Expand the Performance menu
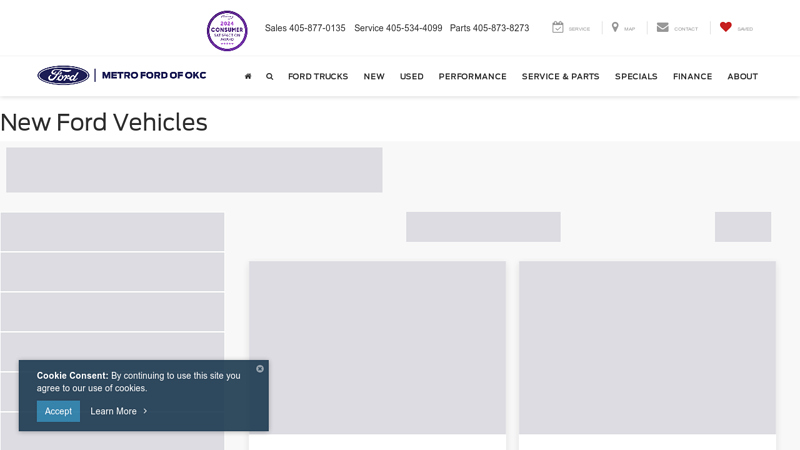 click(472, 76)
